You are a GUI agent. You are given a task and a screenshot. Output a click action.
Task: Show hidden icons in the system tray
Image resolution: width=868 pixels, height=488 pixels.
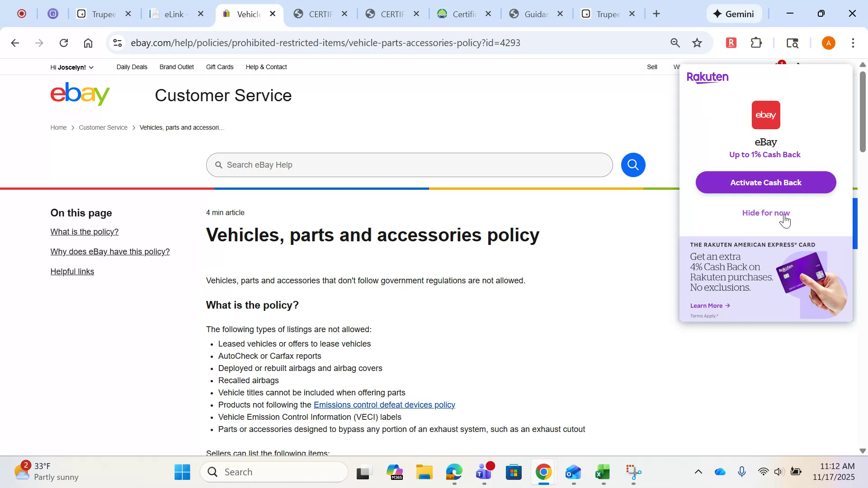click(698, 471)
